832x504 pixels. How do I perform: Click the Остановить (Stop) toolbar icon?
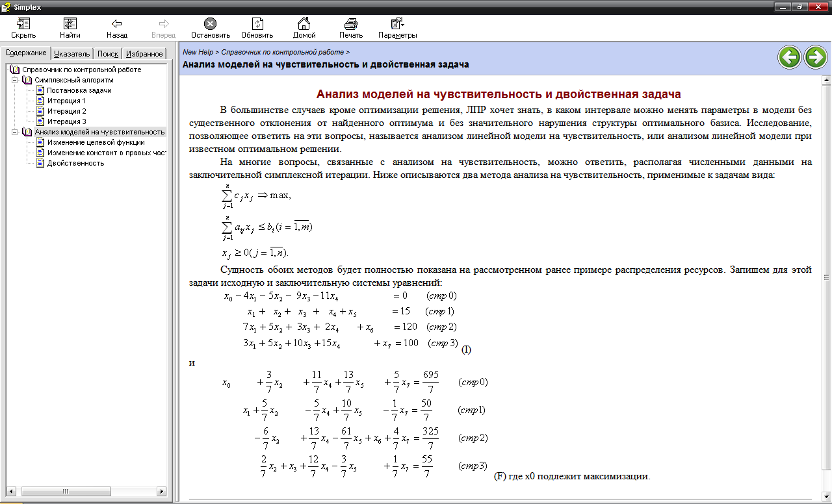(210, 23)
